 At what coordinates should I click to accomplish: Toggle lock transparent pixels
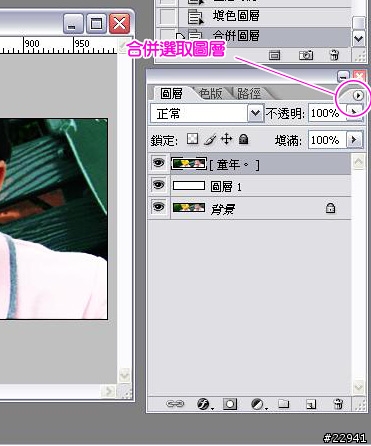tap(192, 139)
